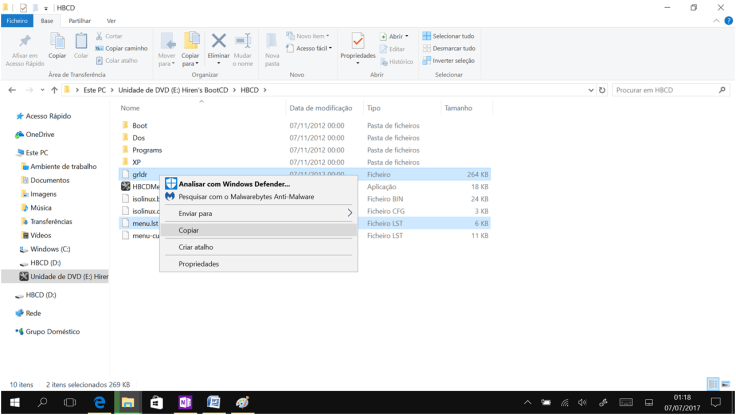This screenshot has height=415, width=736.
Task: Expand the address bar history dropdown
Action: coord(590,90)
